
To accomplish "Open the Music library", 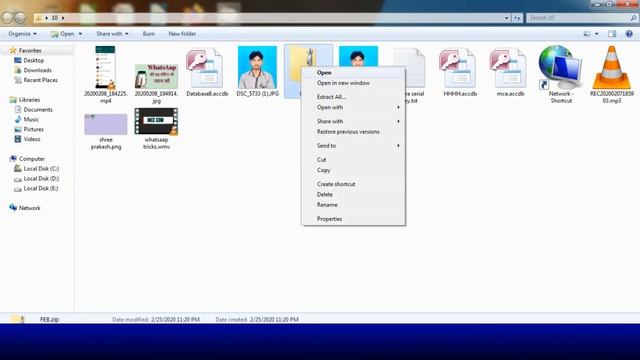I will pyautogui.click(x=31, y=119).
